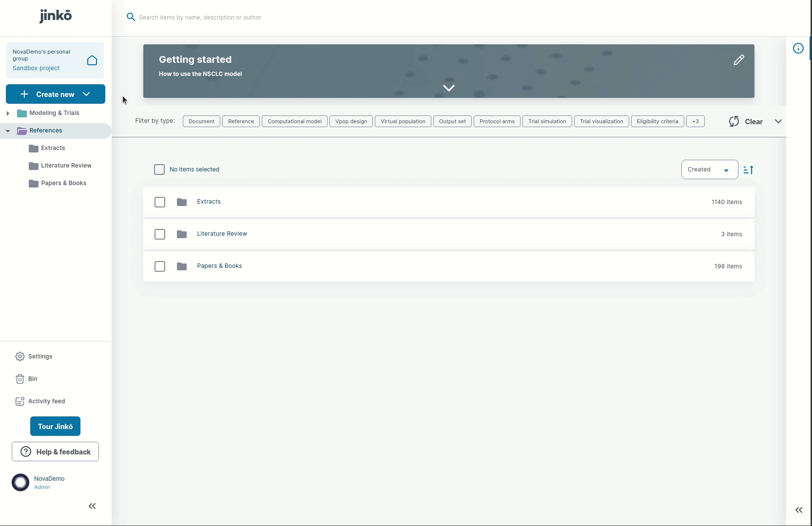812x526 pixels.
Task: Open the Created sort dropdown
Action: pyautogui.click(x=709, y=169)
